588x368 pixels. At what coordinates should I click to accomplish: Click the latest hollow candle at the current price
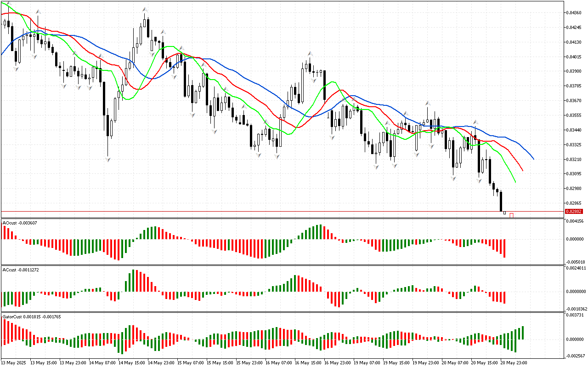point(504,213)
